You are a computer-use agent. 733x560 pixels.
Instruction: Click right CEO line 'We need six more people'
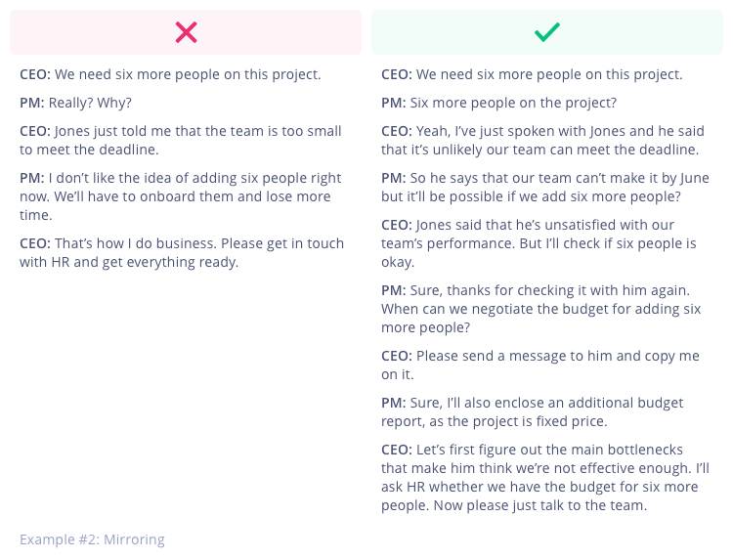[x=532, y=75]
